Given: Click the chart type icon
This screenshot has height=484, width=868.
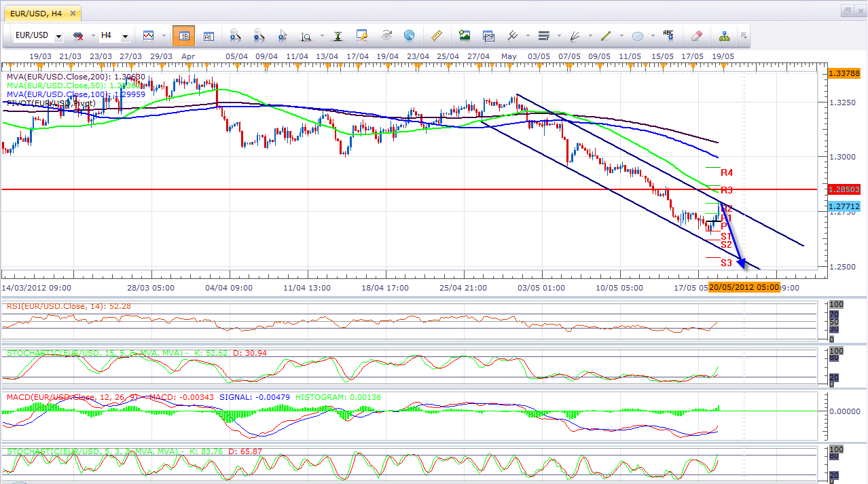Looking at the screenshot, I should 149,35.
